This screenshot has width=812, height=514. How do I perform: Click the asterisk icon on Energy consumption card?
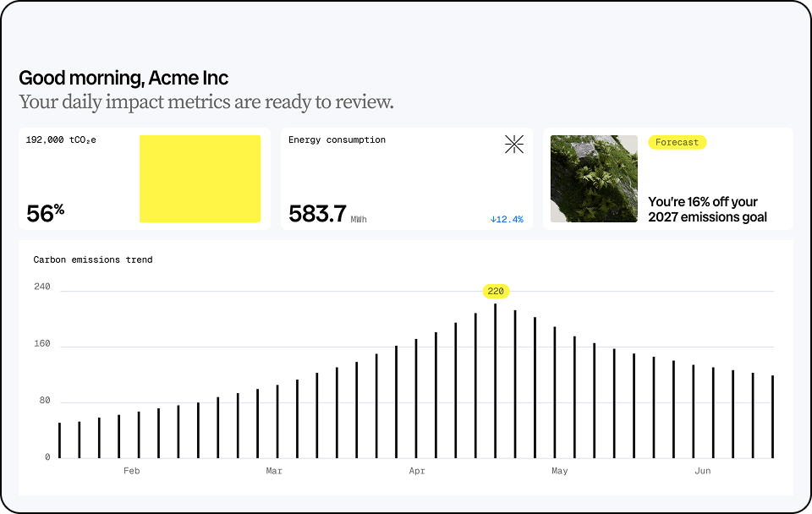coord(514,144)
